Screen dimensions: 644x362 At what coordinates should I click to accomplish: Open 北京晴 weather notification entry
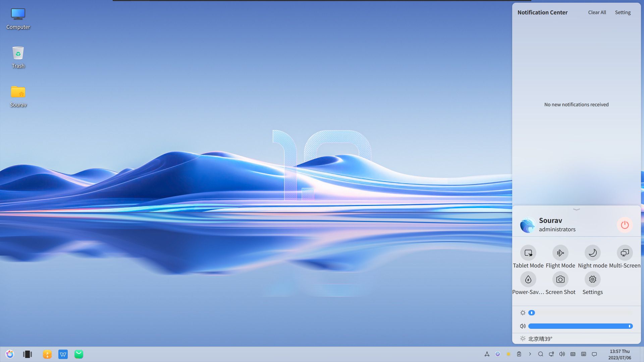coord(540,339)
